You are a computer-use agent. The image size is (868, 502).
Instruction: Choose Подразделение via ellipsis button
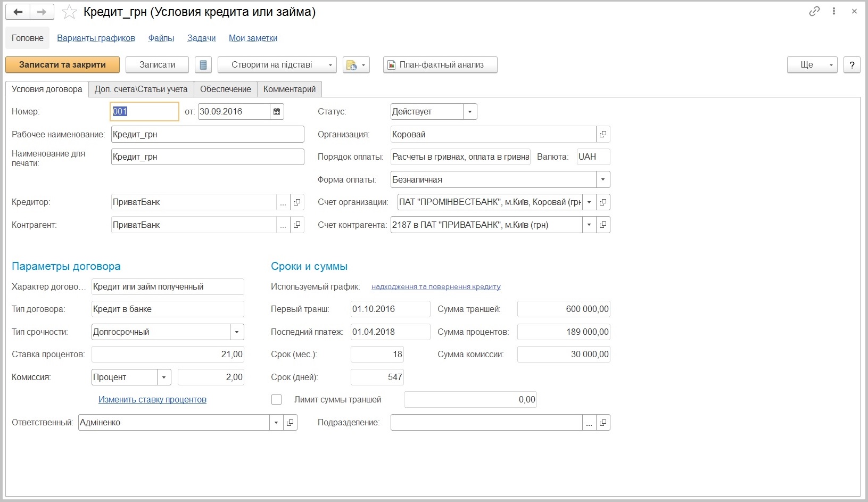(x=589, y=423)
